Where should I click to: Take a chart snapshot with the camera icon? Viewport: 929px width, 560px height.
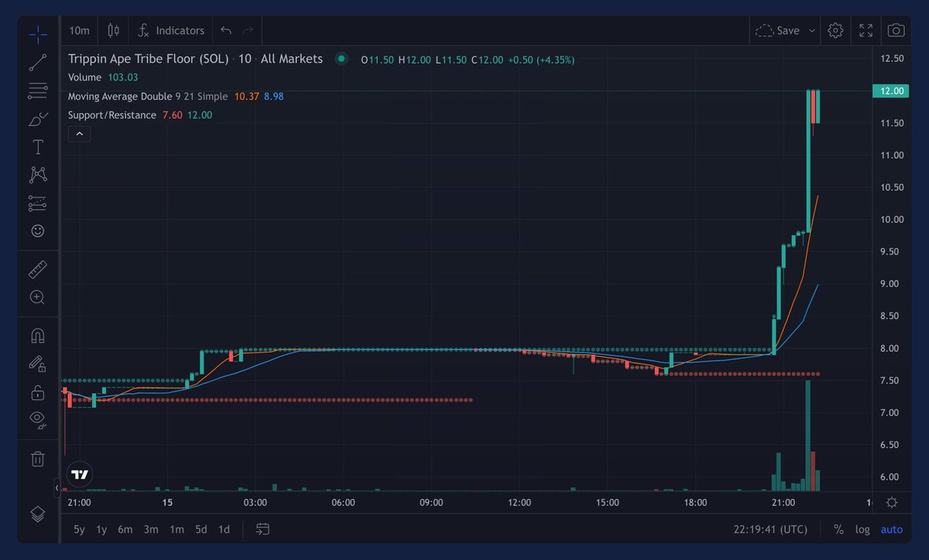pyautogui.click(x=895, y=30)
